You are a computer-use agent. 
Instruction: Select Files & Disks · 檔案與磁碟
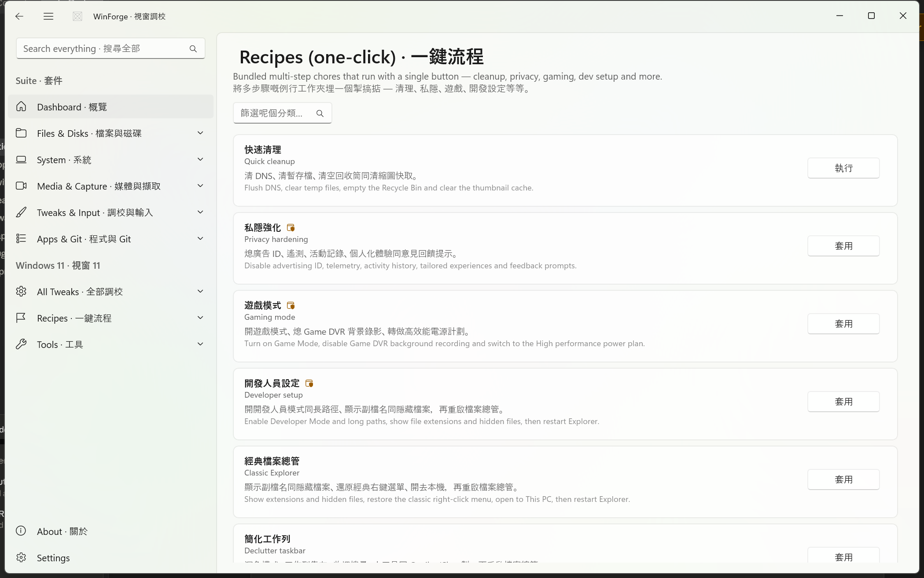coord(110,133)
